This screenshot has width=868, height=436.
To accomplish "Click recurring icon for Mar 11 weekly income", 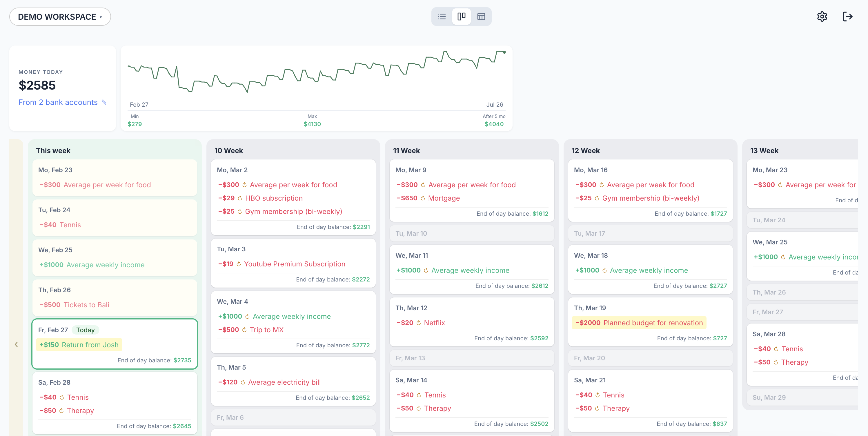I will pos(426,270).
